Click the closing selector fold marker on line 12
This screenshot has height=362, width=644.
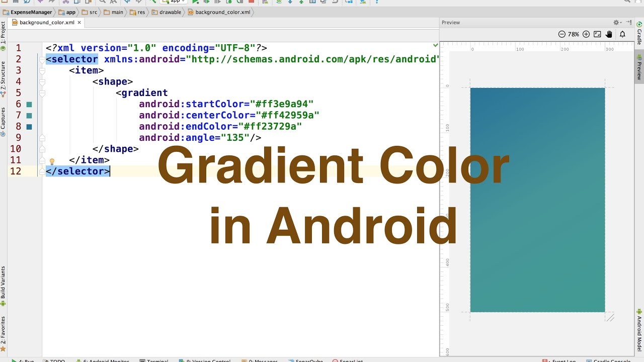42,171
